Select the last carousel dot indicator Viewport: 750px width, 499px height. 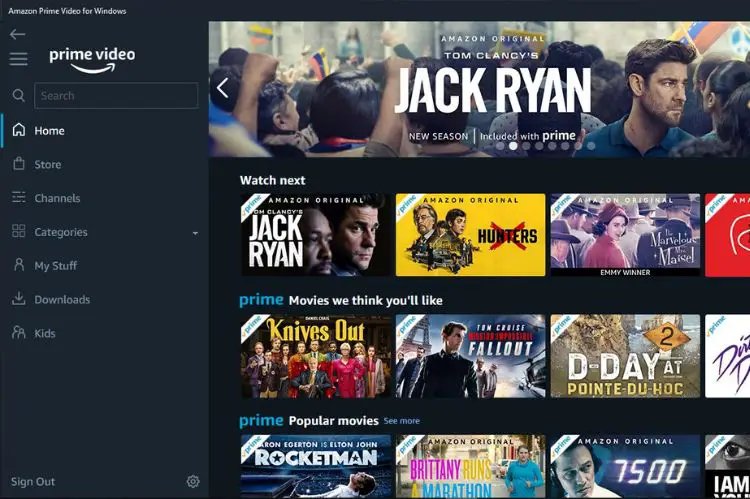click(x=591, y=146)
